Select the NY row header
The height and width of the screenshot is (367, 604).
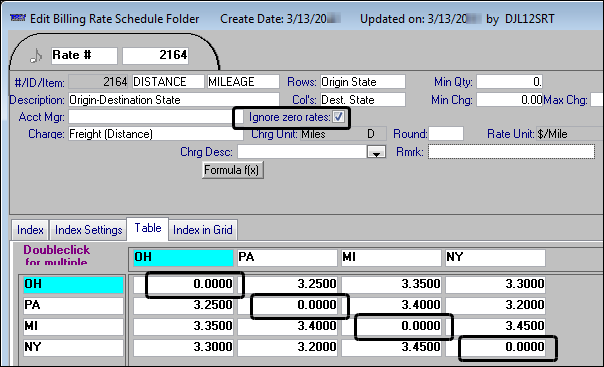pyautogui.click(x=73, y=347)
